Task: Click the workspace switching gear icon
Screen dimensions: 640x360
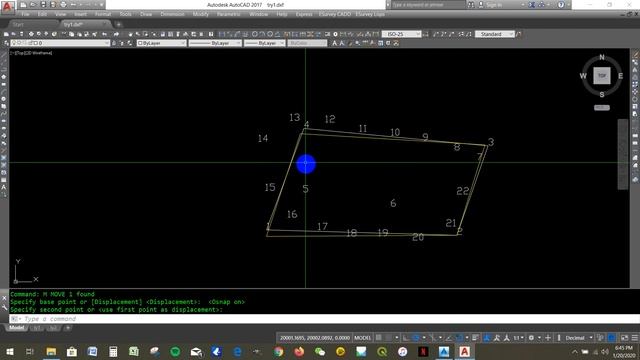Action: [531, 338]
